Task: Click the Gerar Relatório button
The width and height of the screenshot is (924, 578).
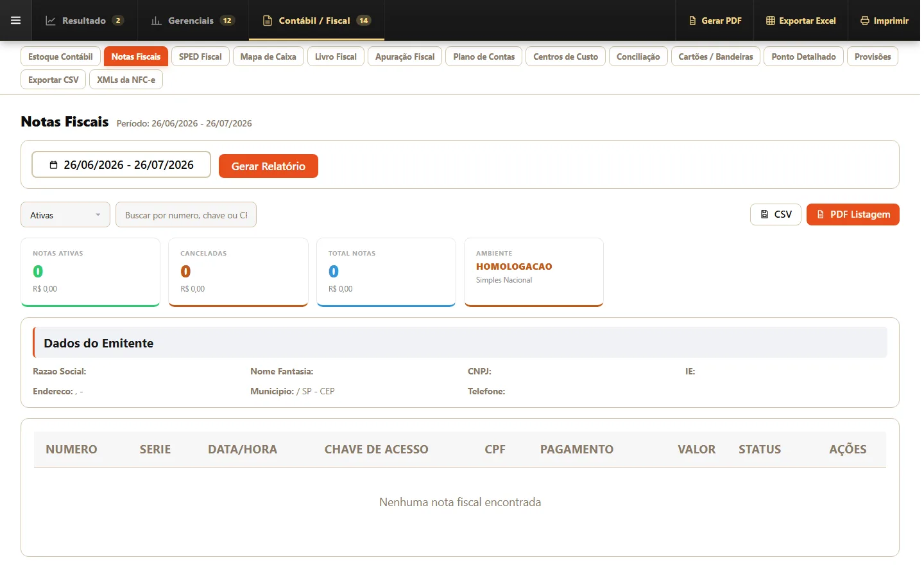Action: 268,166
